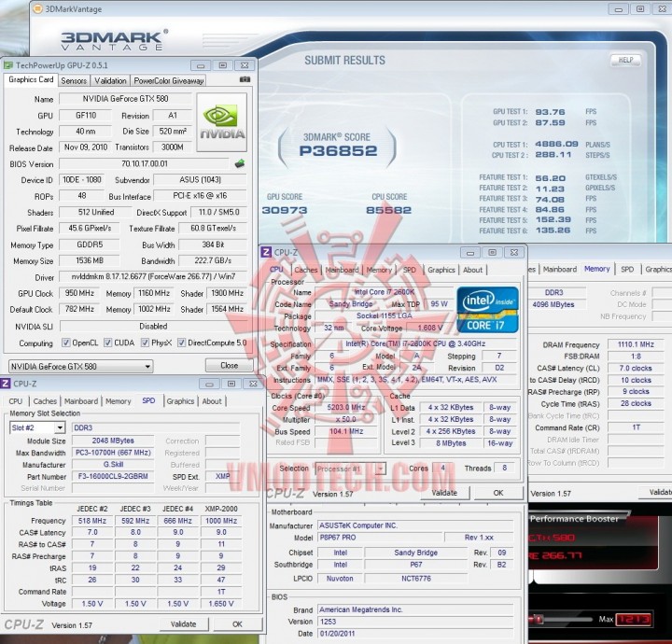Open the About tab in the CPU-Z processor window

coord(472,270)
